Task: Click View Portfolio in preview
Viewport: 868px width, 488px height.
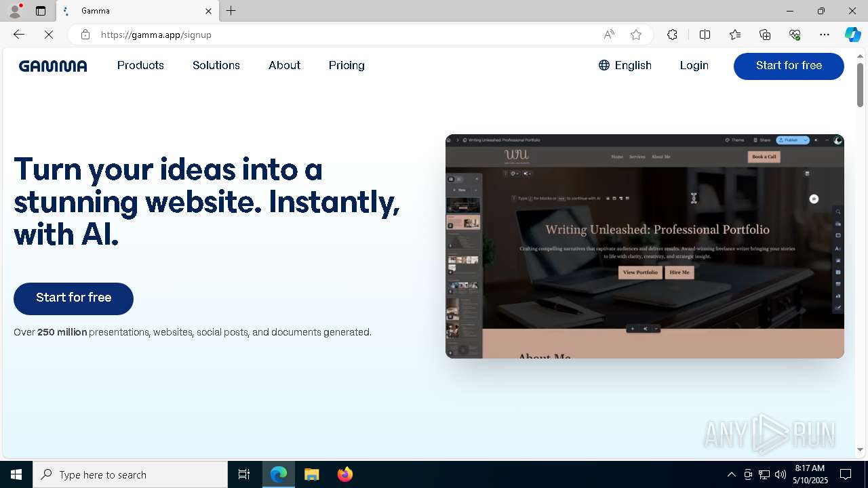Action: [640, 272]
